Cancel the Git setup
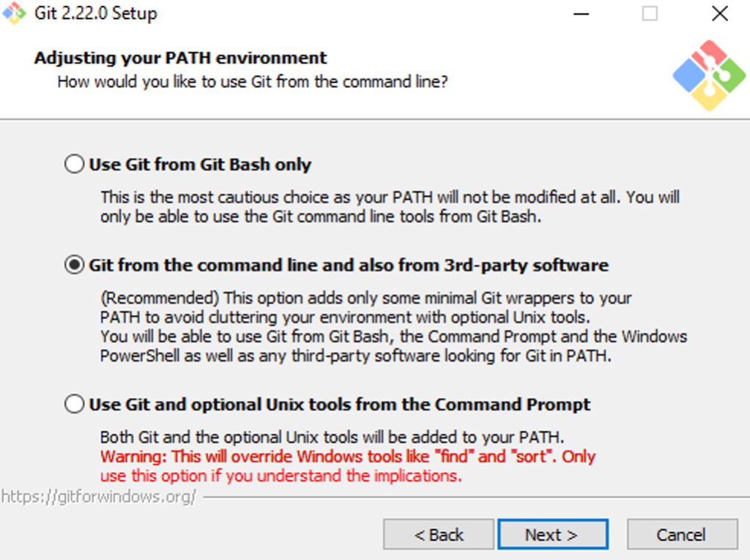 click(683, 534)
